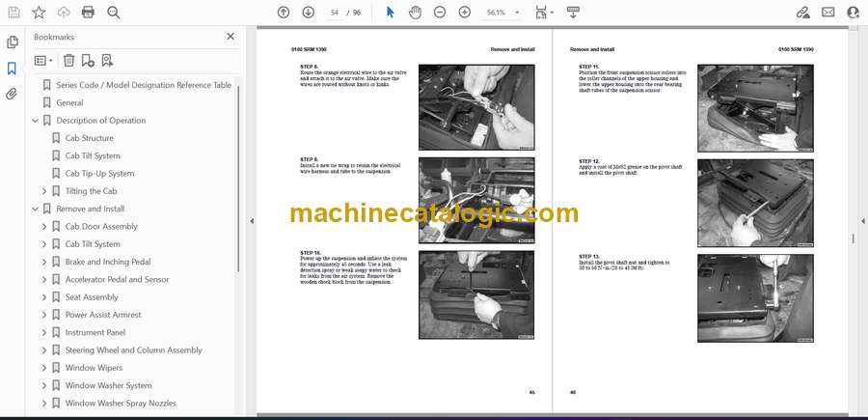Viewport: 868px width, 420px height.
Task: Expand the Tilting the Cab bookmark
Action: pos(44,191)
